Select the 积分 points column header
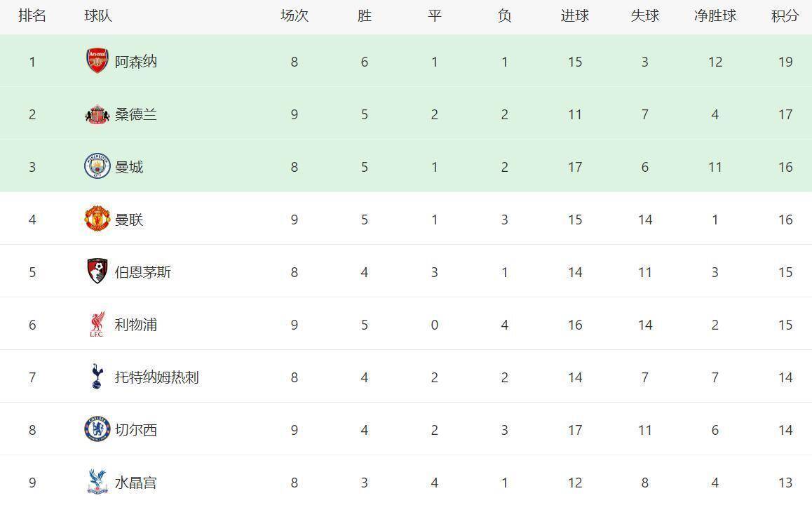This screenshot has height=505, width=812. coord(785,15)
